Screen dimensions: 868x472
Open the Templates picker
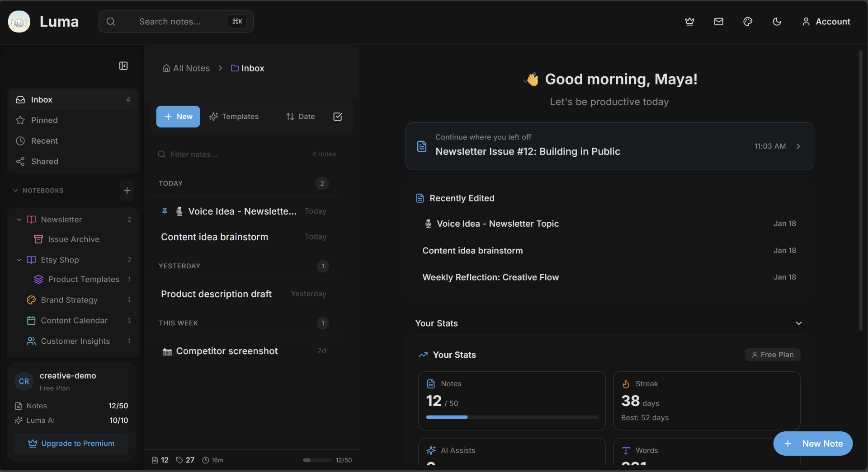(x=234, y=117)
